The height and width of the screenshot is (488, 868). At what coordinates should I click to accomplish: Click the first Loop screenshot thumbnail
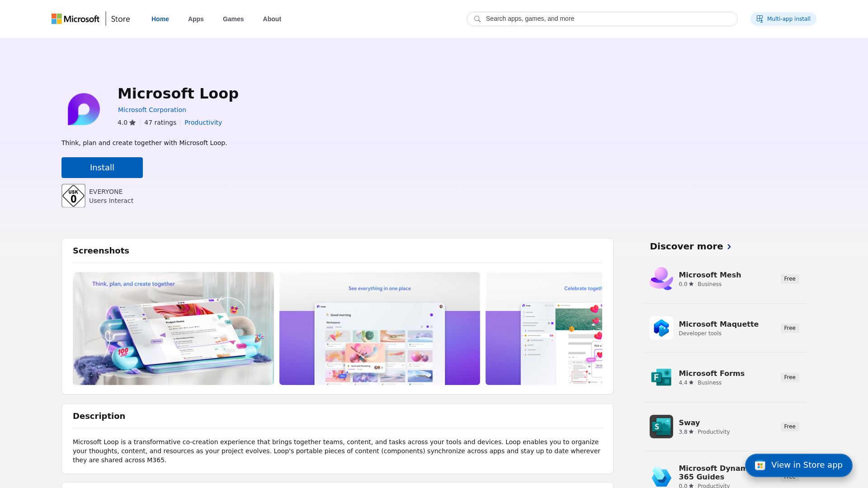pyautogui.click(x=173, y=328)
